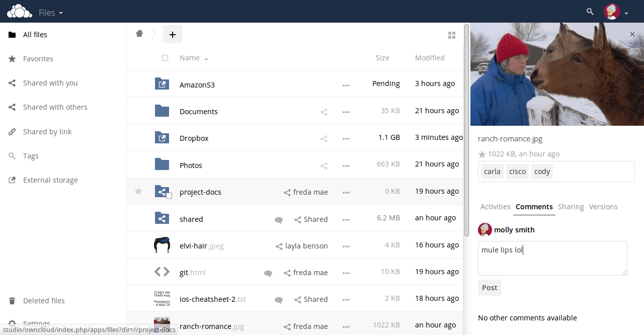Toggle the star on ranch-romance.jpg details
Viewport: 644px width, 335px height.
click(x=481, y=154)
